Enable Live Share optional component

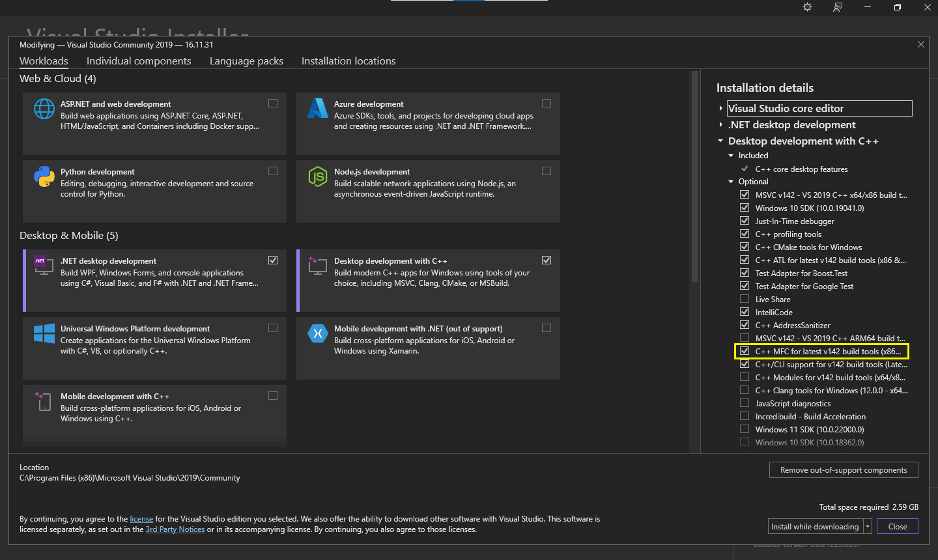(x=745, y=299)
